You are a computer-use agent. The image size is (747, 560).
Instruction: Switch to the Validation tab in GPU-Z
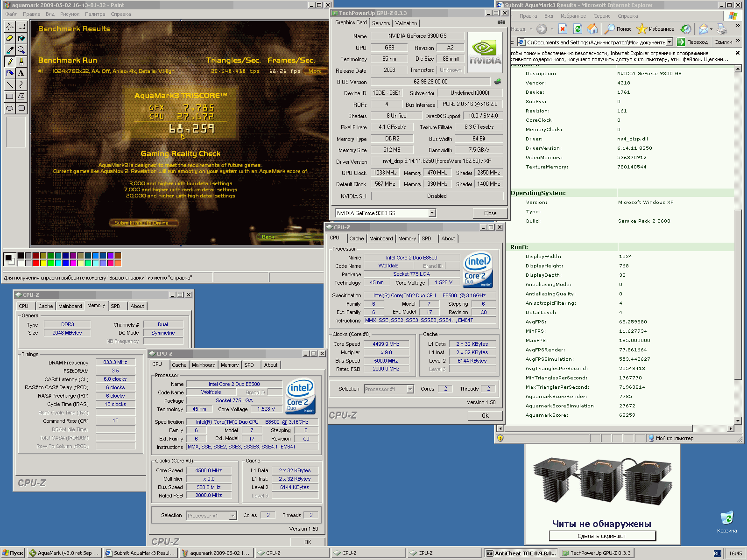[x=406, y=23]
